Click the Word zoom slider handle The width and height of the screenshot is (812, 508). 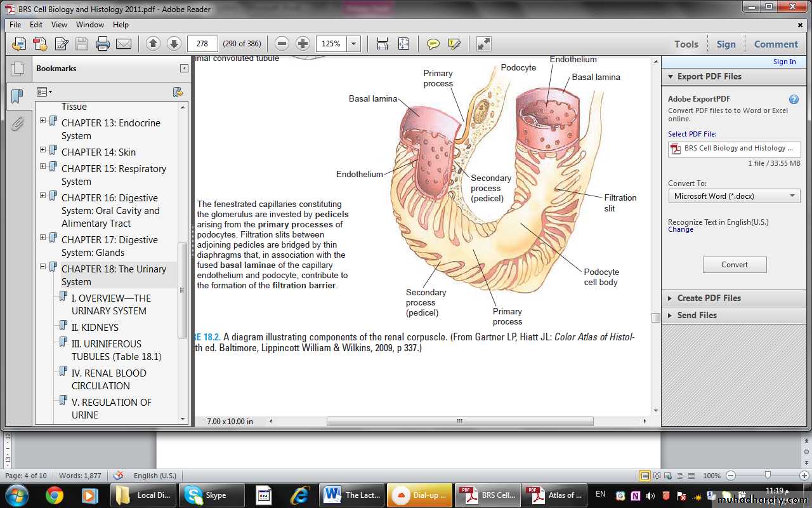768,476
